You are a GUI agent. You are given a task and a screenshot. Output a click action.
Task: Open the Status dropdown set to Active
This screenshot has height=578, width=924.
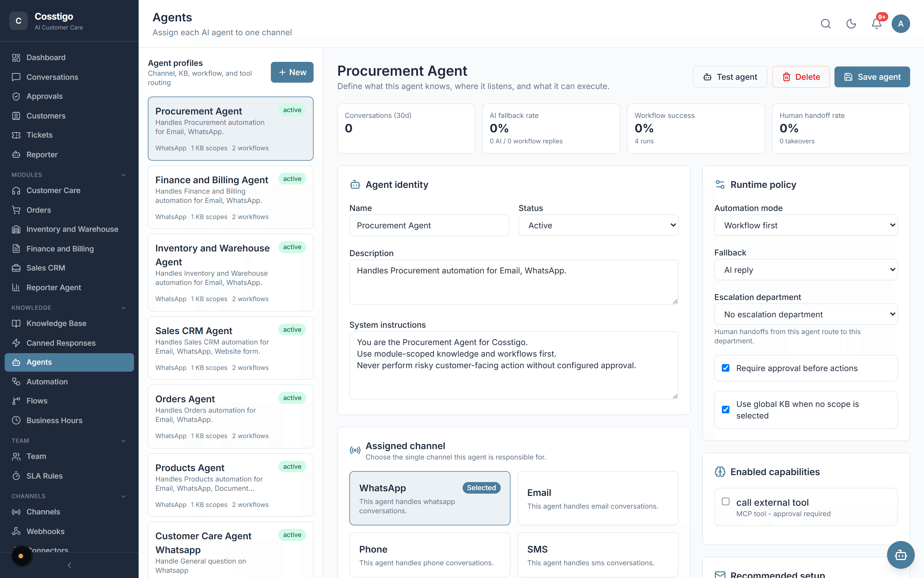tap(598, 225)
